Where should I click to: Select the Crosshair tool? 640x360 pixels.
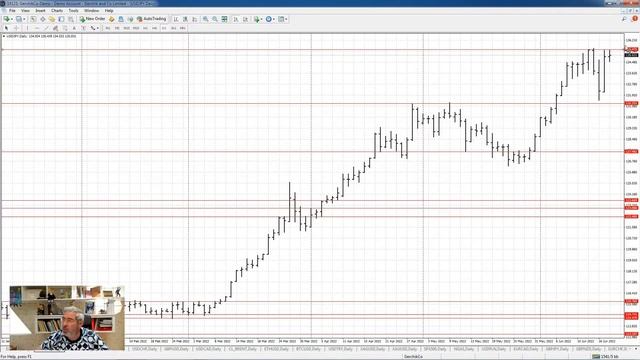coord(16,28)
